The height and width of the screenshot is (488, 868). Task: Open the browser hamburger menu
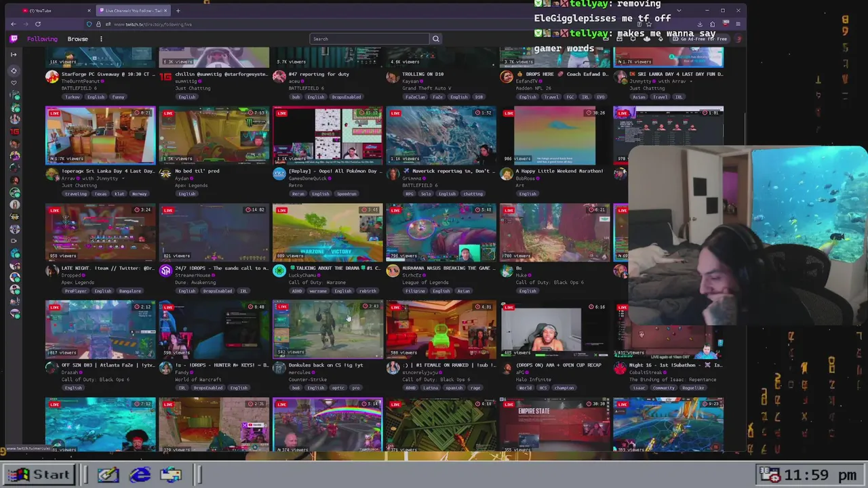click(738, 24)
